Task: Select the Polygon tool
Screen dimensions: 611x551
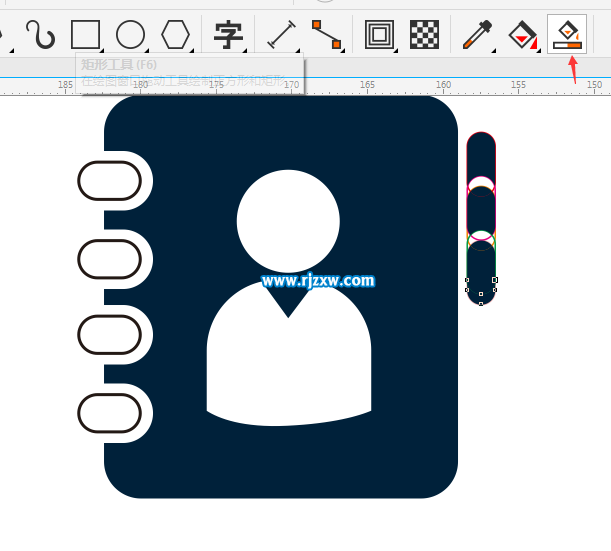Action: (176, 35)
